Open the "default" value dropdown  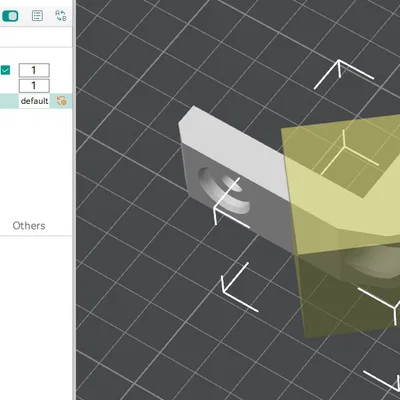34,101
